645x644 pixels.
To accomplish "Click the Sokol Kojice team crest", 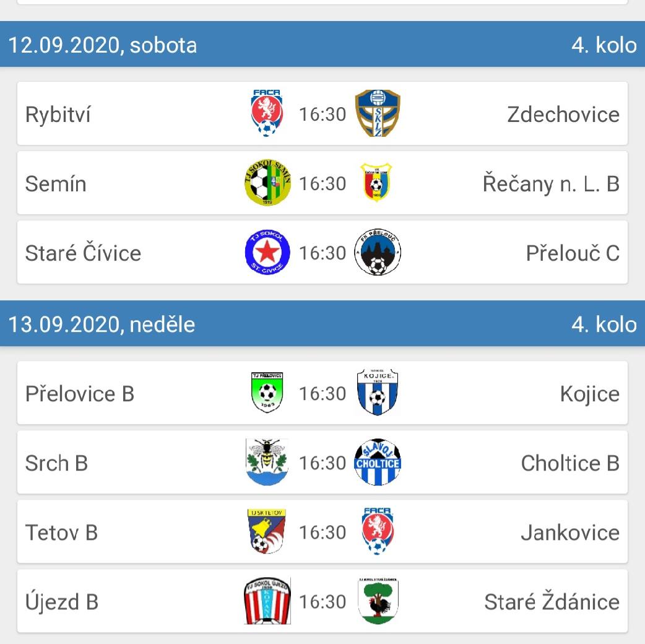I will pos(378,393).
